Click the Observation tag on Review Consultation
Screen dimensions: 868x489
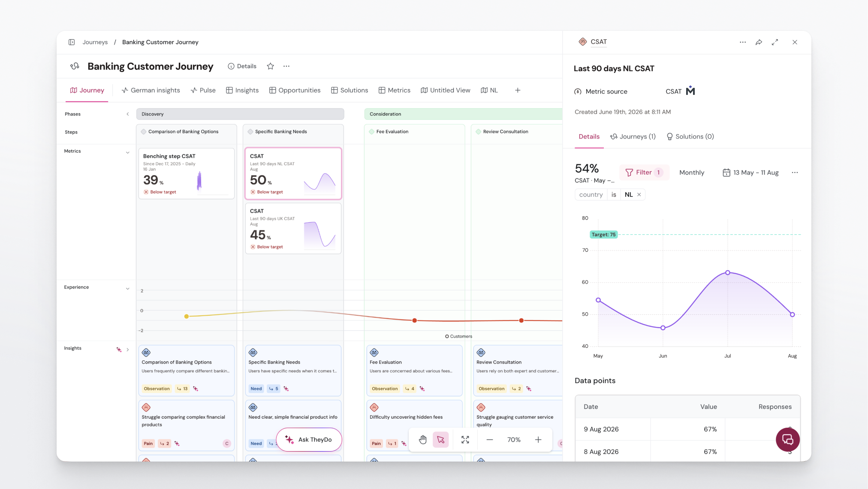(491, 389)
